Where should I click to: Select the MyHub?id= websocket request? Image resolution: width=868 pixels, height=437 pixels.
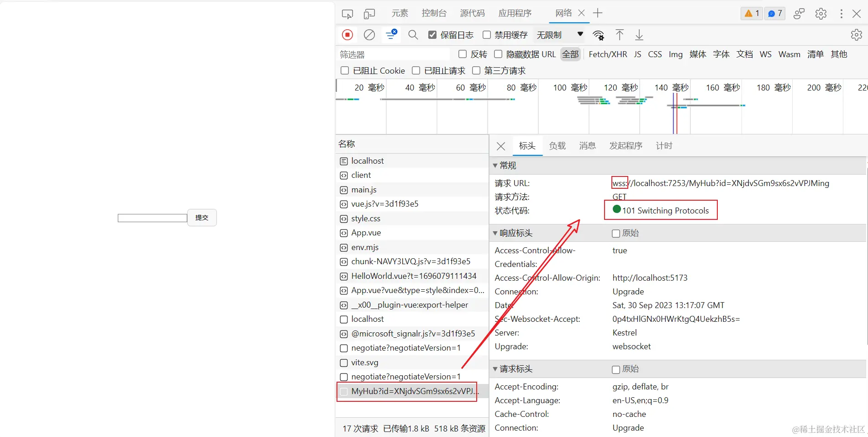coord(412,391)
